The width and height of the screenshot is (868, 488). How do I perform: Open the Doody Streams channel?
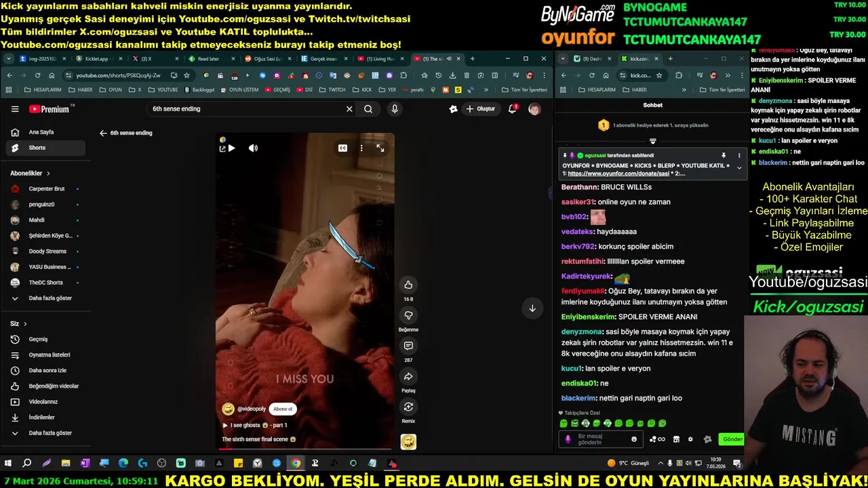tap(45, 251)
